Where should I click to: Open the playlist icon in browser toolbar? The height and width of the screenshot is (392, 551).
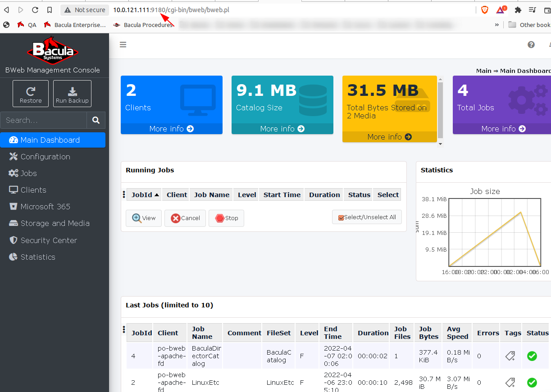click(533, 10)
